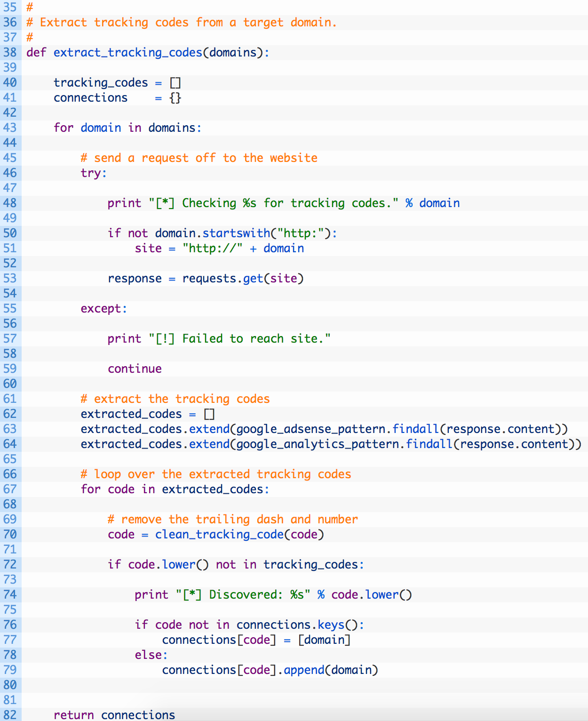Click 'clean_tracking_code' on line 70
The height and width of the screenshot is (721, 588).
click(x=220, y=535)
